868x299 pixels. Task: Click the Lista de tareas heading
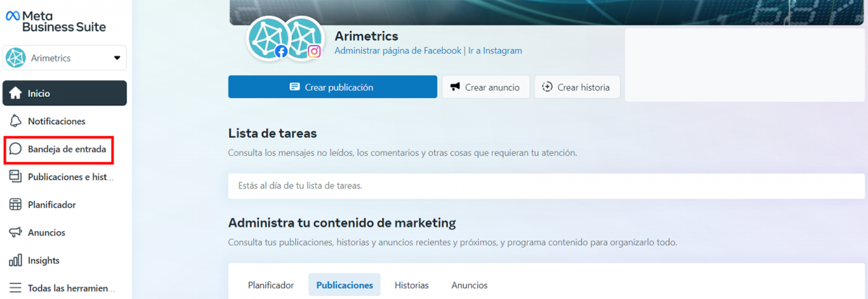(273, 134)
